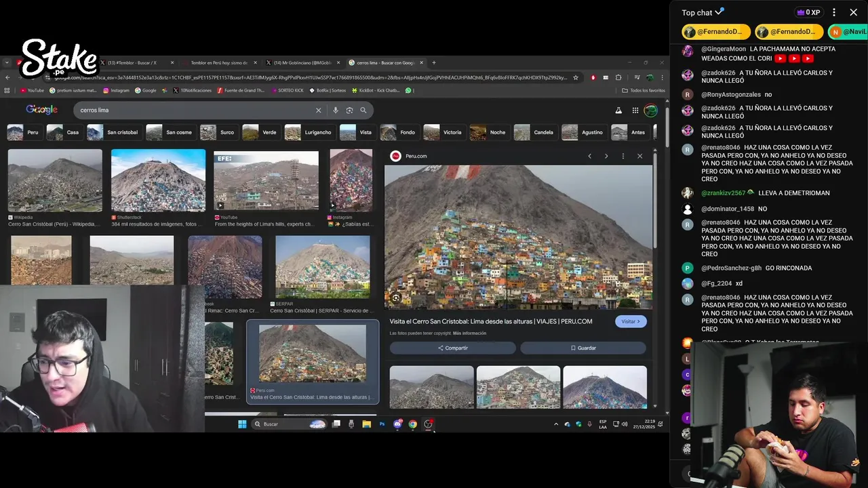Switch to the Temblor en Perú hoy tab
868x488 pixels.
tap(219, 63)
